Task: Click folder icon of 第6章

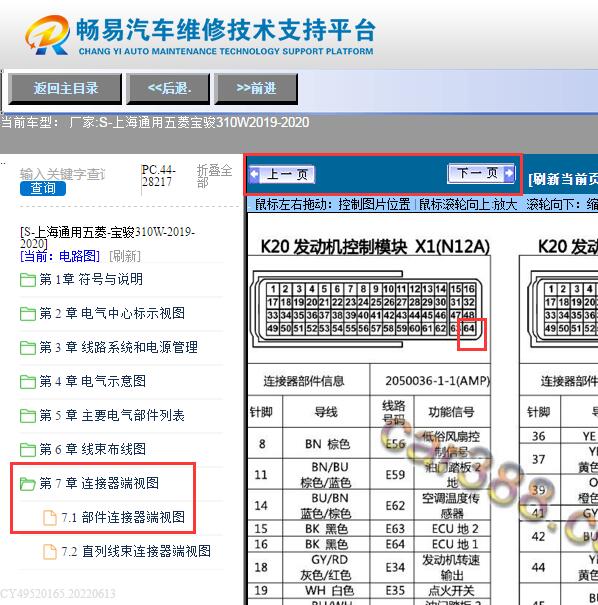Action: click(28, 450)
